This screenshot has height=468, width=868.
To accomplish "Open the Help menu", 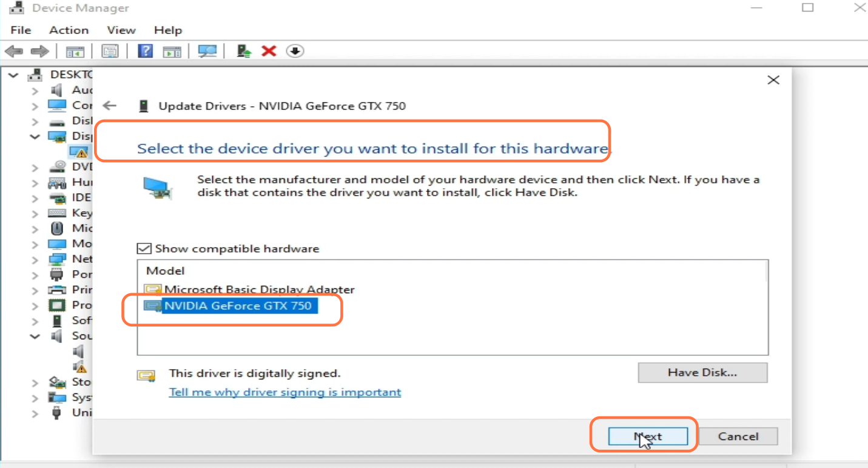I will 168,30.
